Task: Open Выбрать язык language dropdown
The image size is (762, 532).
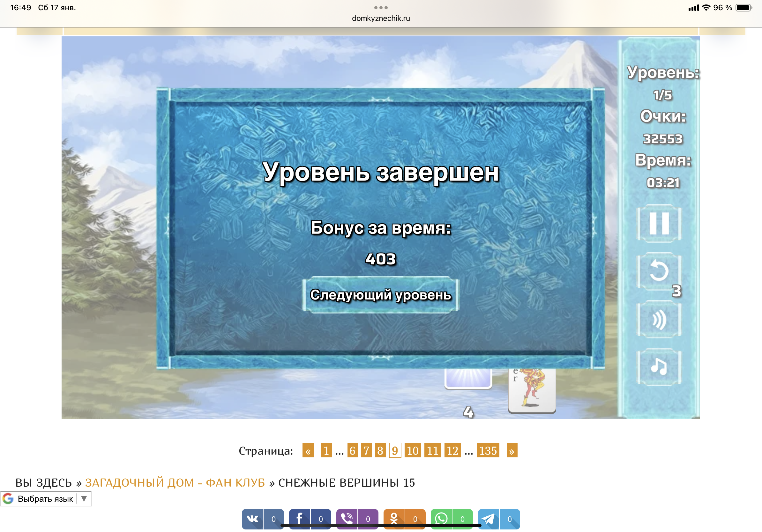Action: [46, 499]
